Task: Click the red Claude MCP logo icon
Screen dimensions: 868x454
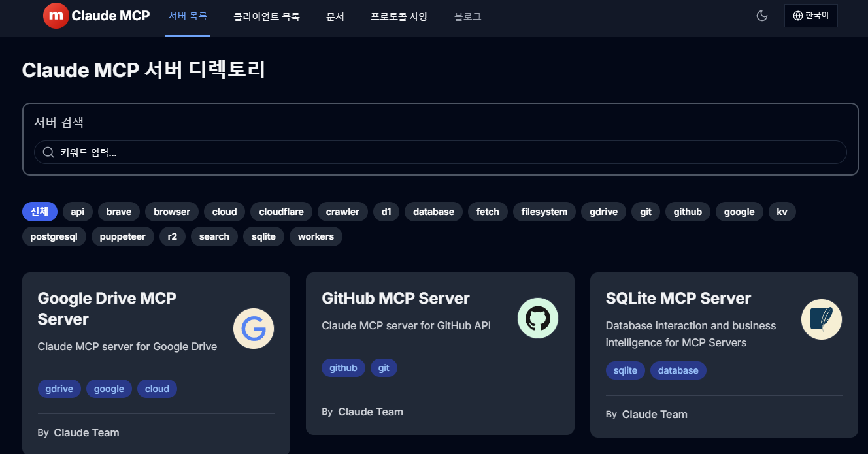Action: (56, 16)
